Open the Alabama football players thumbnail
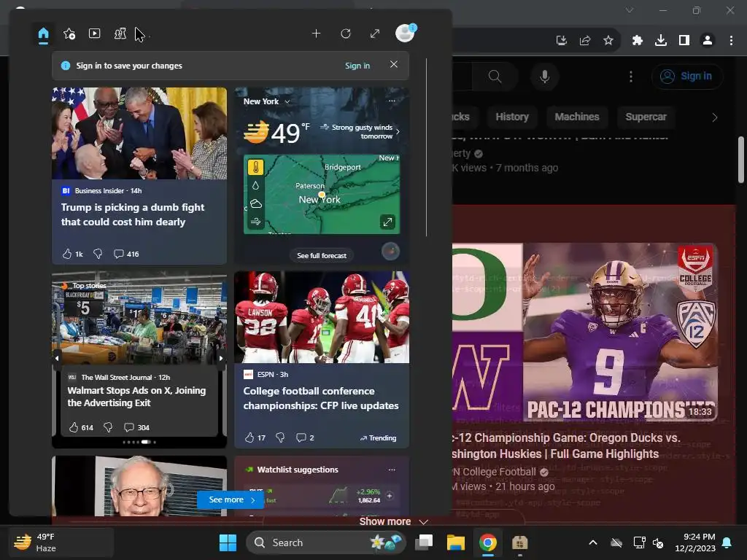This screenshot has height=560, width=747. [322, 317]
